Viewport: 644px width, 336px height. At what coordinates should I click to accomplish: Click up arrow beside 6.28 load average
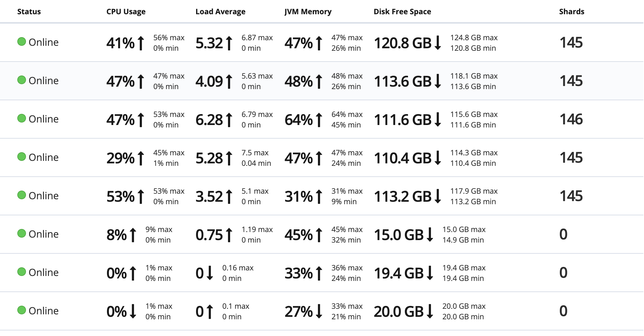pyautogui.click(x=229, y=120)
